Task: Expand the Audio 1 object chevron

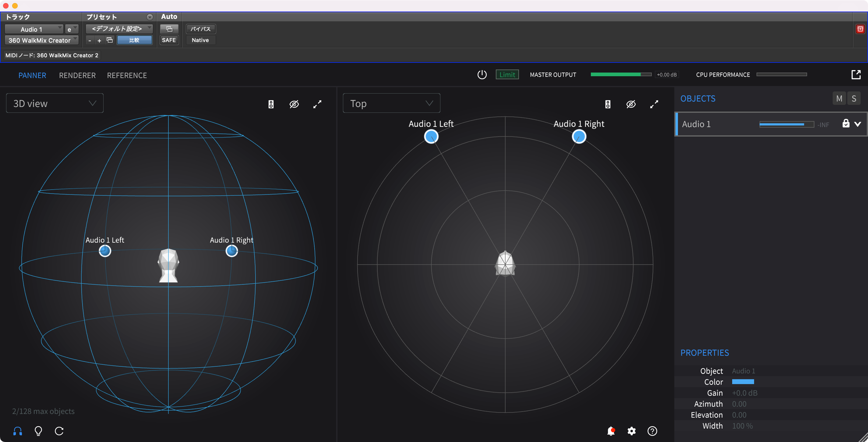Action: tap(858, 124)
